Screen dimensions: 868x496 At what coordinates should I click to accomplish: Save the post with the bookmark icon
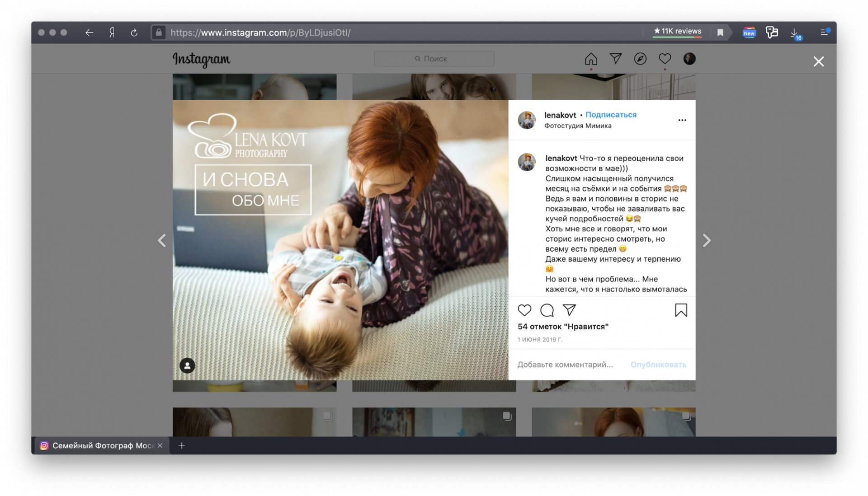[x=681, y=310]
